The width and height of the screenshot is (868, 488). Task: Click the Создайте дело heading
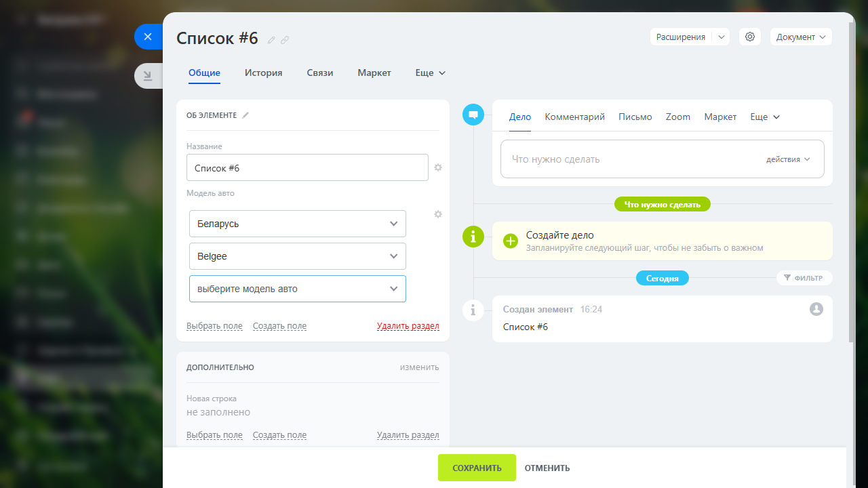[x=560, y=235]
